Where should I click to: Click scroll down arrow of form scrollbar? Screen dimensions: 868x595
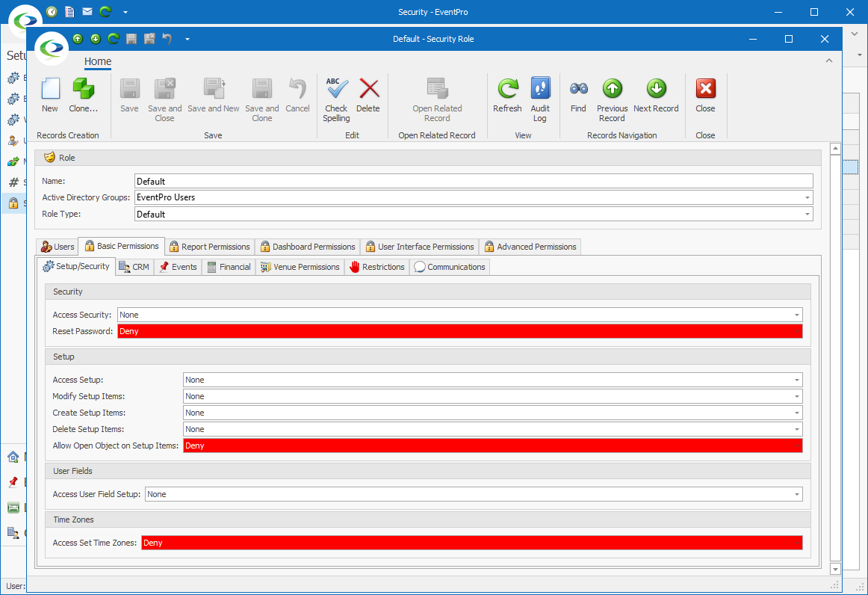(835, 570)
